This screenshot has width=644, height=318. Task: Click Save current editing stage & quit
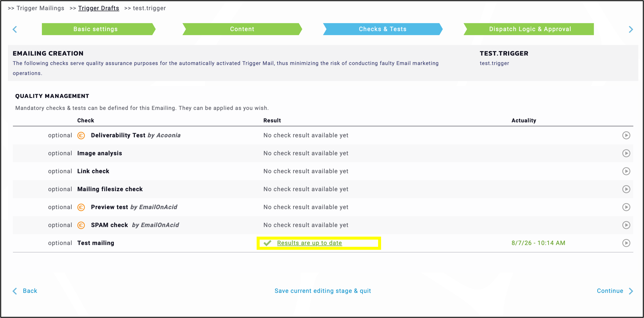coord(322,291)
